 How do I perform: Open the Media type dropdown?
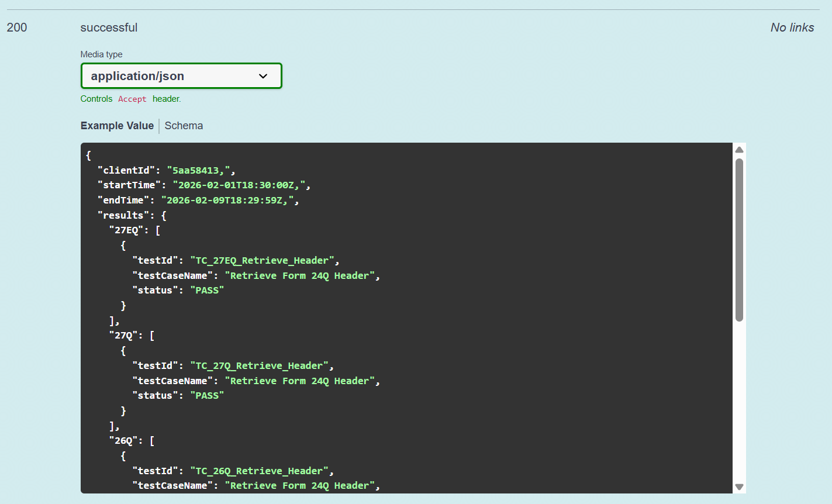click(x=181, y=76)
